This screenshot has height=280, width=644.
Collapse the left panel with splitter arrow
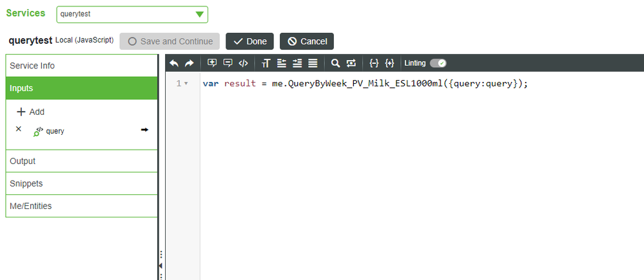pyautogui.click(x=160, y=266)
